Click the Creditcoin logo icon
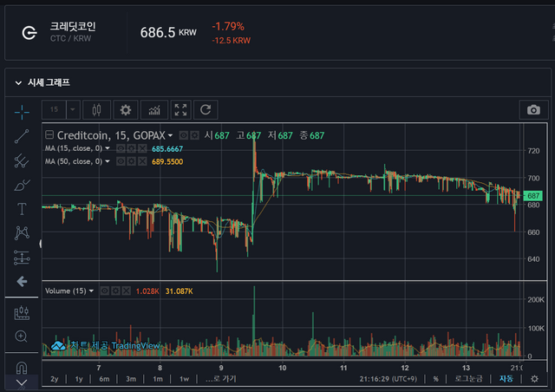Screen dimensions: 555x392 point(29,33)
